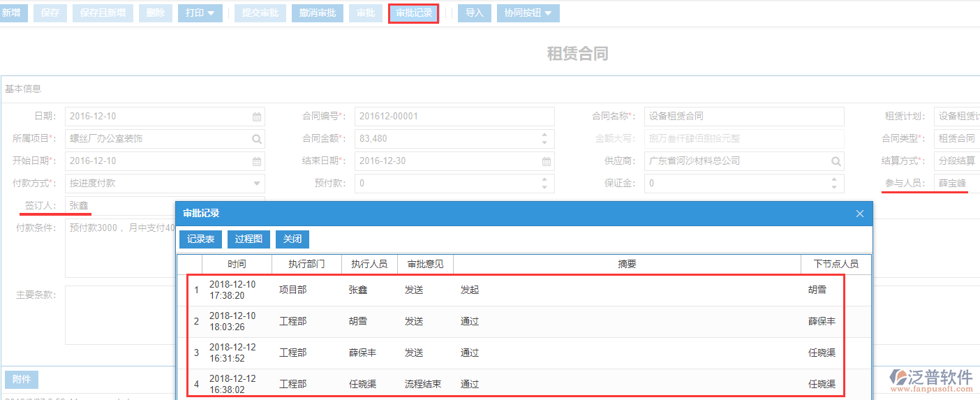
Task: Click the 合同名称 input field
Action: click(x=743, y=117)
